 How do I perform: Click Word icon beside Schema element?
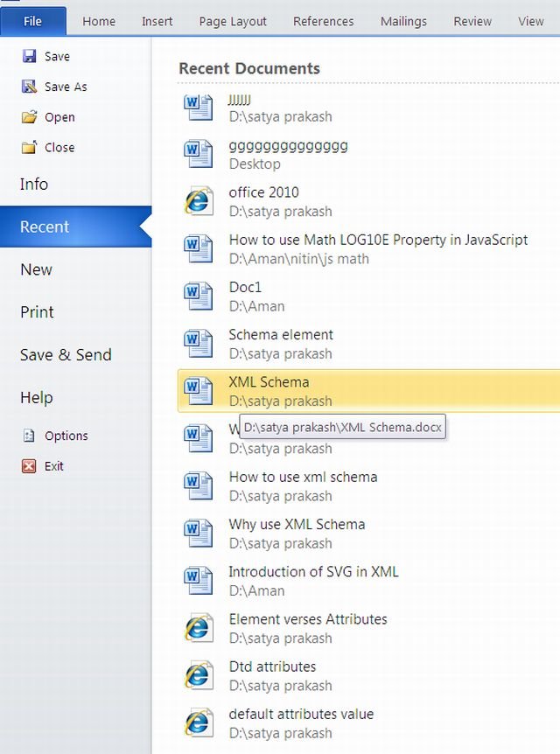point(199,344)
